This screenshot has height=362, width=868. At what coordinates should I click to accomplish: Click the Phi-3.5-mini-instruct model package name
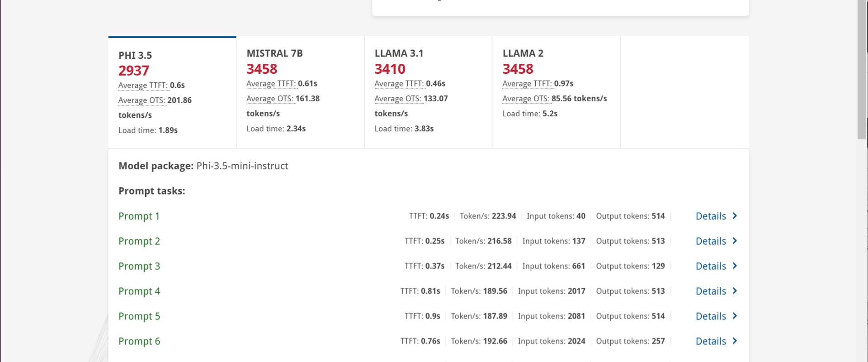242,166
